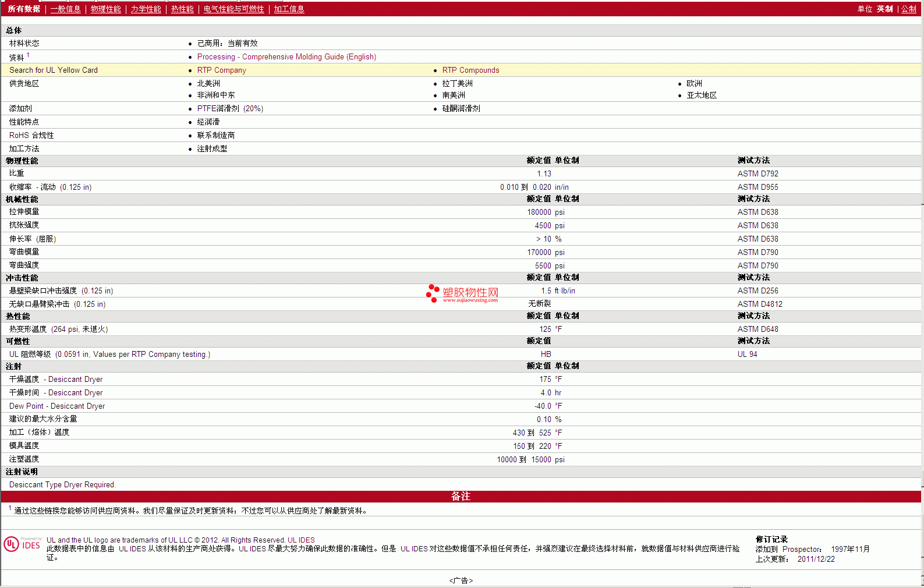
Task: Click 上次更新 date 2011/12/22
Action: [x=816, y=559]
